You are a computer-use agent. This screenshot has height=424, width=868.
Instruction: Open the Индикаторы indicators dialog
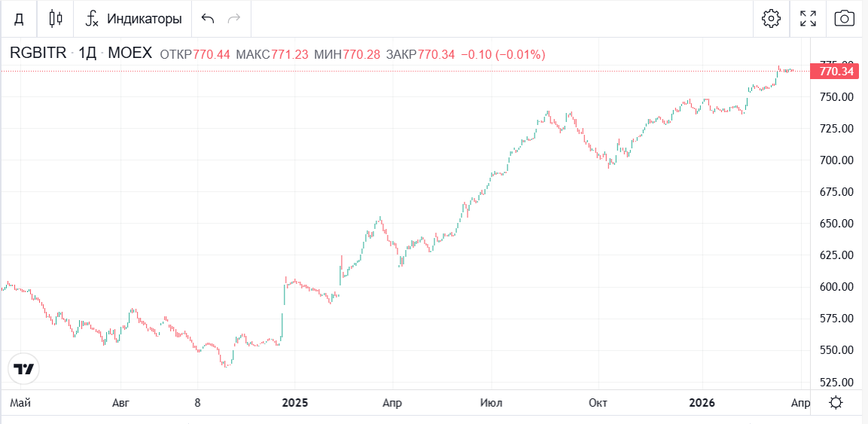pos(133,18)
